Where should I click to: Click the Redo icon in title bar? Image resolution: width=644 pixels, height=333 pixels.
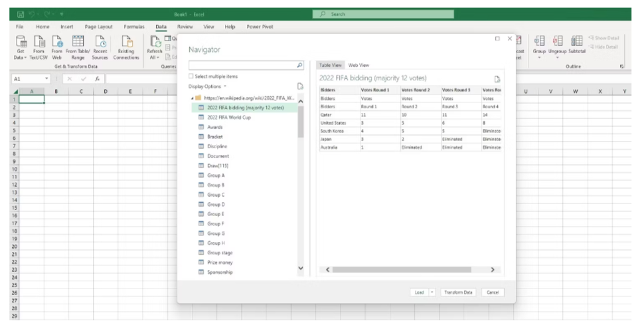click(x=48, y=15)
